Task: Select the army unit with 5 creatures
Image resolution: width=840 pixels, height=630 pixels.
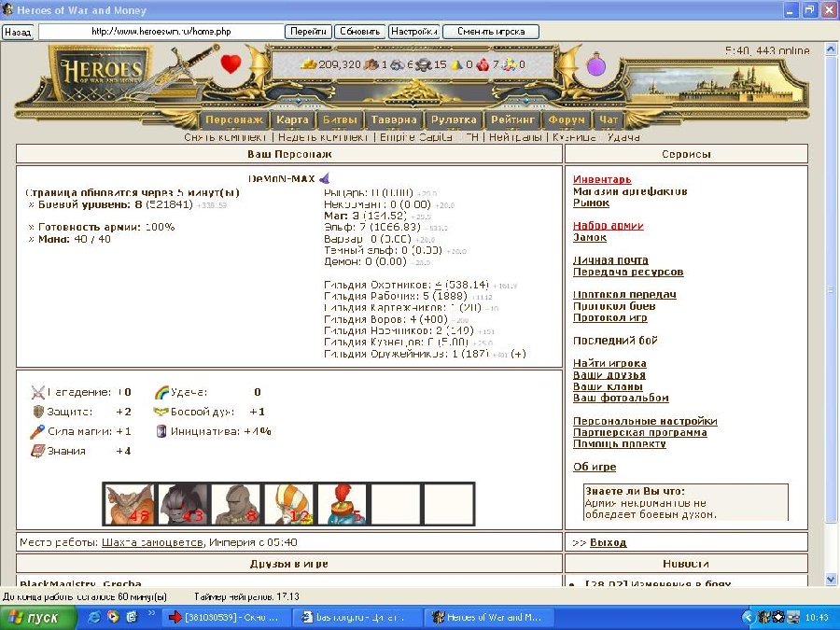Action: [343, 504]
